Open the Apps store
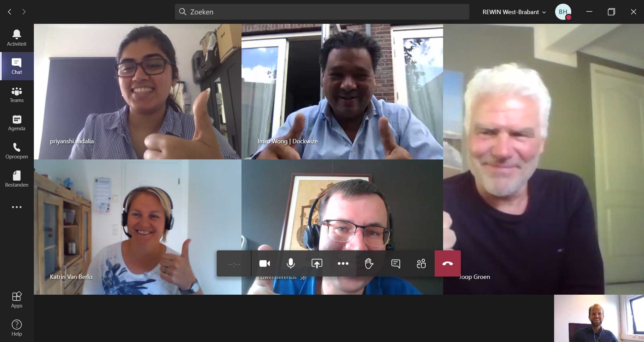 click(16, 300)
